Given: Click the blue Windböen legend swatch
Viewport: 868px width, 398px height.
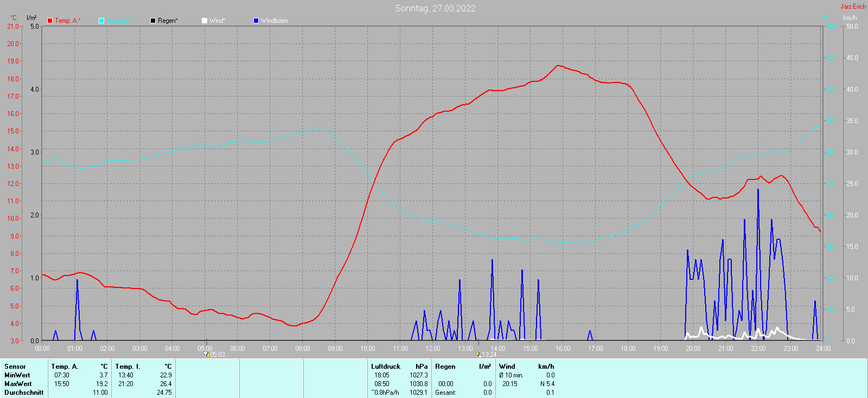Looking at the screenshot, I should (x=256, y=21).
